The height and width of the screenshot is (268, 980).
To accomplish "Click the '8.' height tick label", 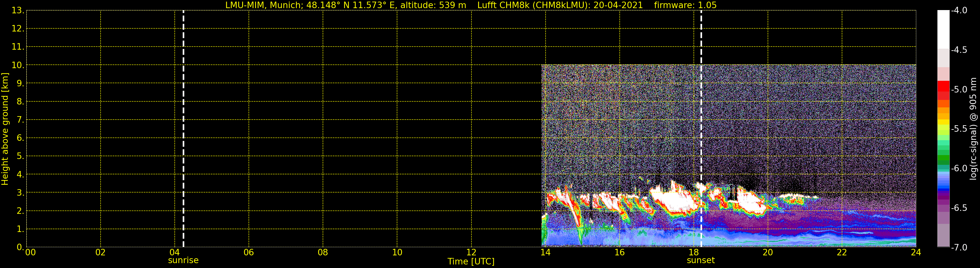I will point(20,101).
